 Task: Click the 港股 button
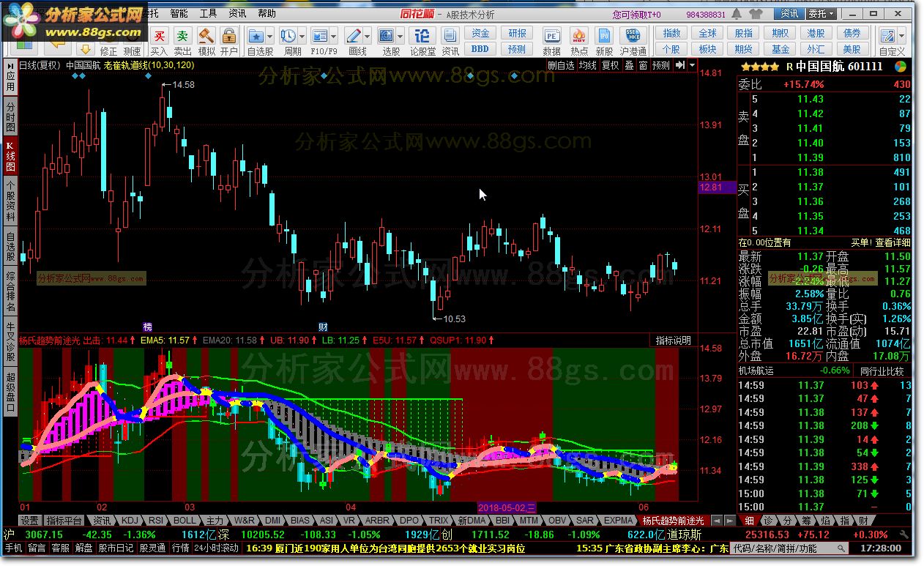(816, 33)
